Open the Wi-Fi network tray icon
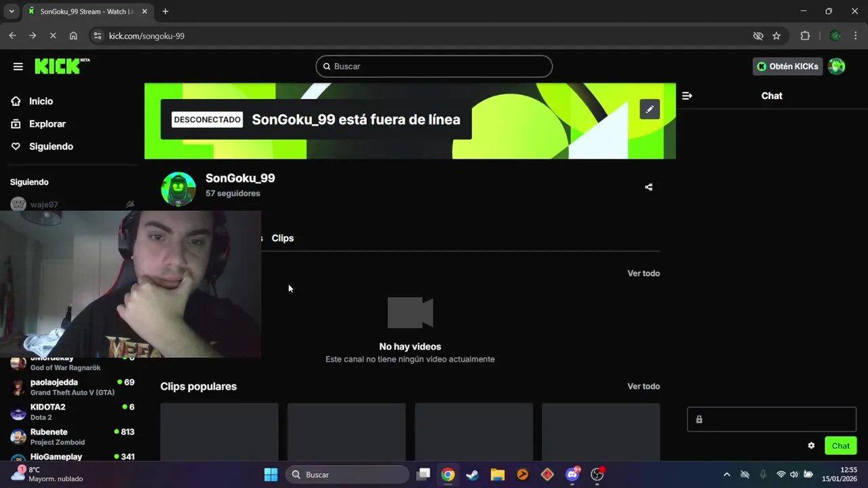The height and width of the screenshot is (488, 868). [781, 474]
